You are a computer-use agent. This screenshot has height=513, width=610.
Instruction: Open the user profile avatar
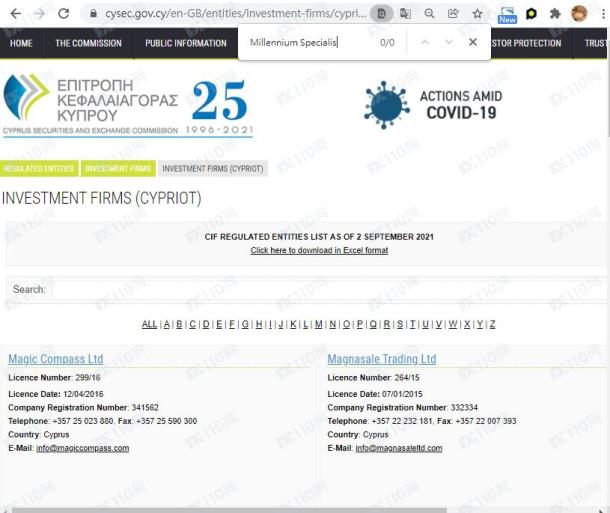point(579,14)
